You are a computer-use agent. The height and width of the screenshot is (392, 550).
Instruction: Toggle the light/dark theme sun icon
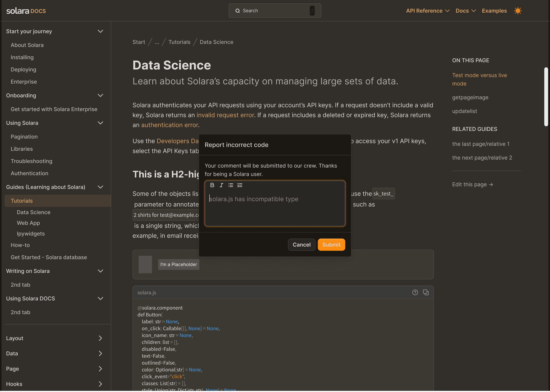click(518, 11)
